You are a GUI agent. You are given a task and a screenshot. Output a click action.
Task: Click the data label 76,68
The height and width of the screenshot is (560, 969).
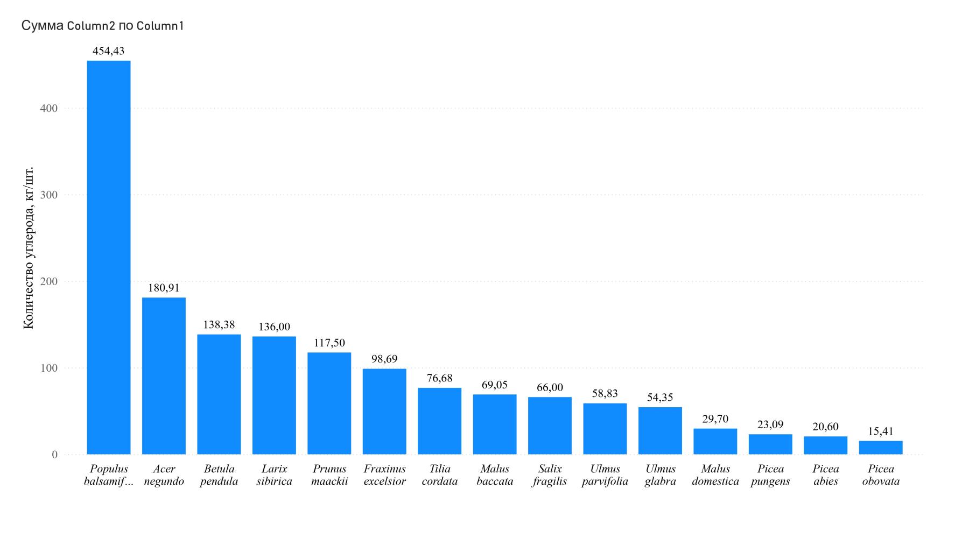pos(440,378)
